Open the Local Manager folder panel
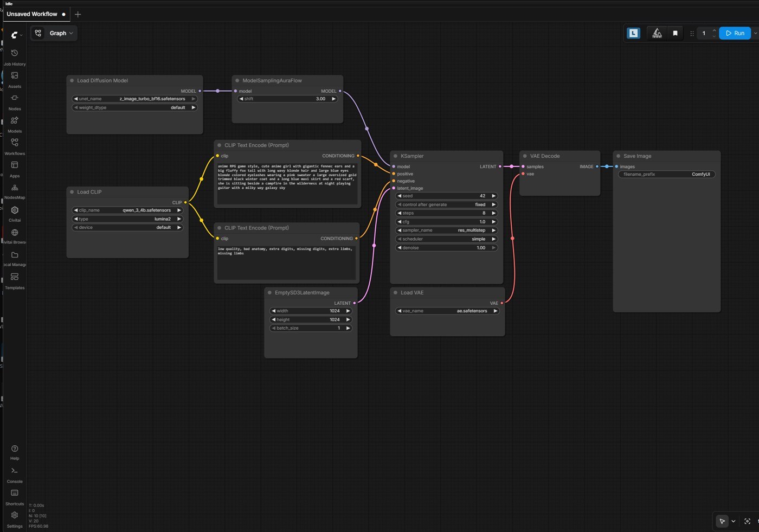Image resolution: width=759 pixels, height=532 pixels. click(15, 258)
